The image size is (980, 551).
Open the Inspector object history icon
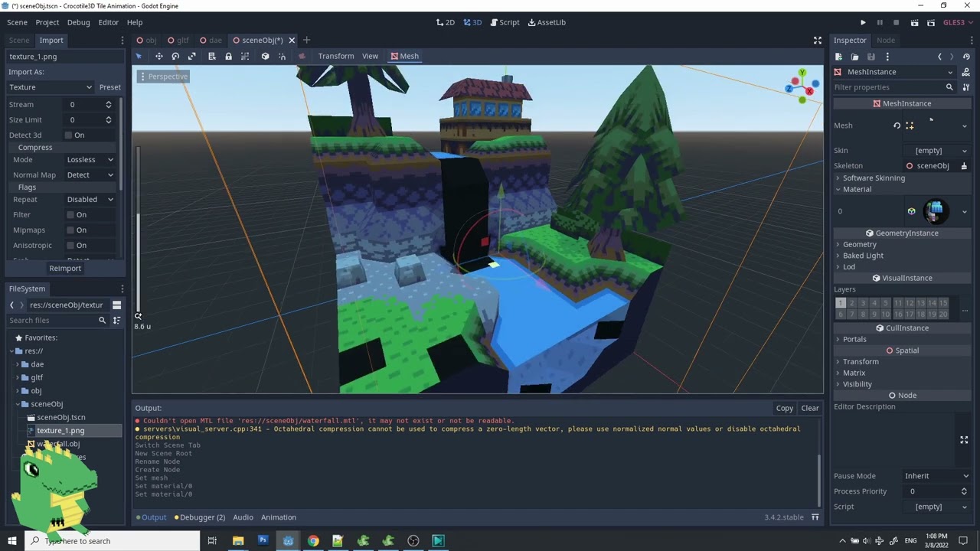[x=966, y=57]
